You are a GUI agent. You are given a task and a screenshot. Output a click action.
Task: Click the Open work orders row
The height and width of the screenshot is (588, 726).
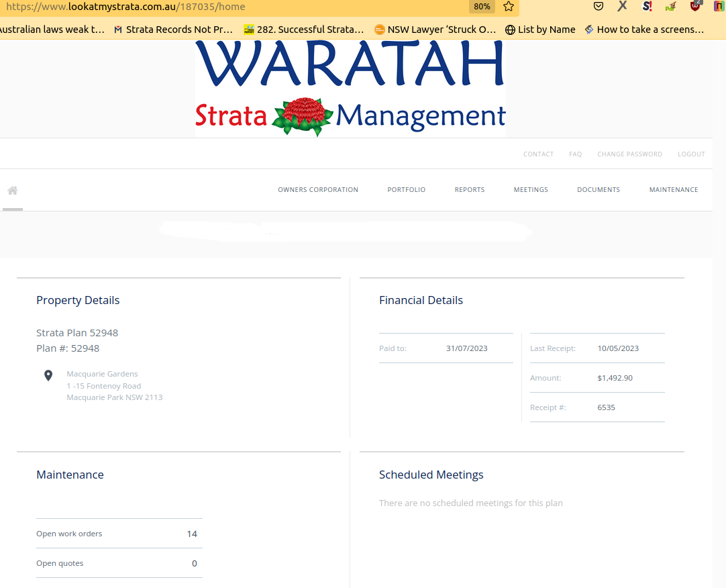tap(119, 534)
